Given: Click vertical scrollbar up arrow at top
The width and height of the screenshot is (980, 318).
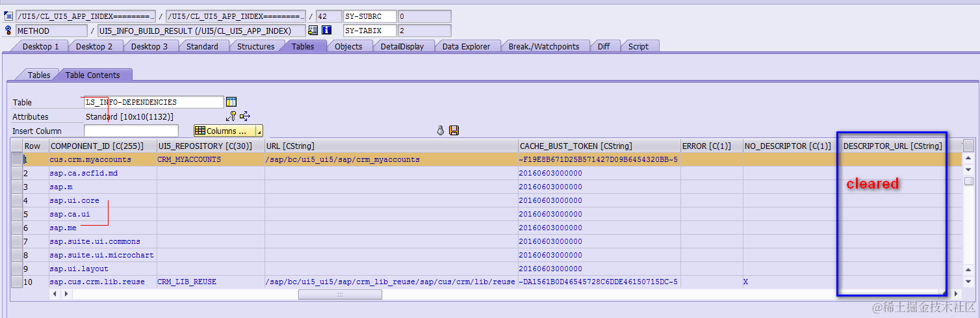Looking at the screenshot, I should (968, 159).
